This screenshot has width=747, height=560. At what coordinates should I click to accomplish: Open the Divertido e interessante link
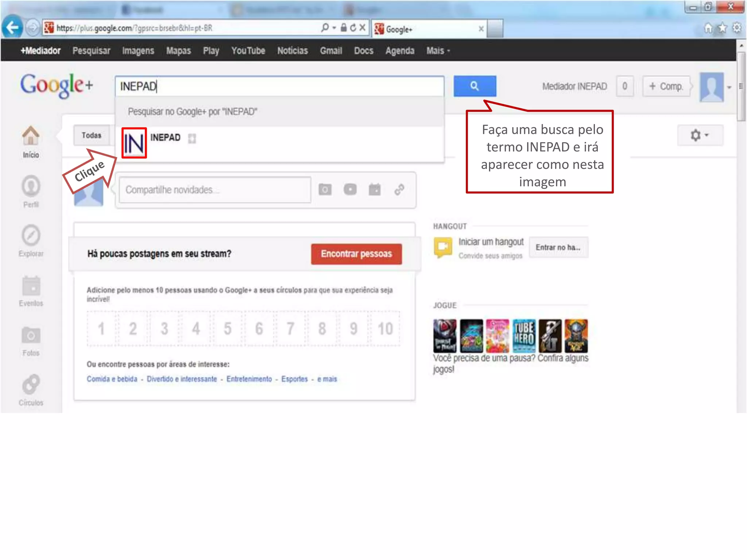(x=182, y=379)
